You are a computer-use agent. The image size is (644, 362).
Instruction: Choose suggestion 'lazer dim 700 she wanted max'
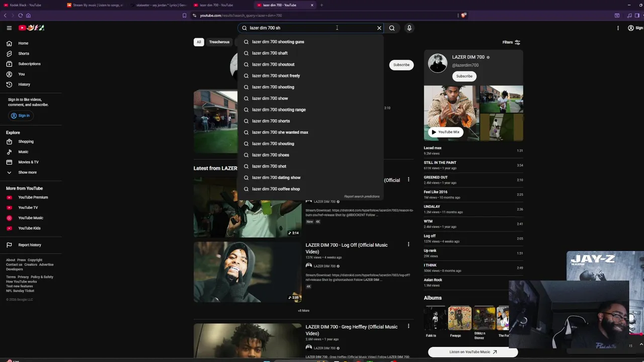(310, 132)
